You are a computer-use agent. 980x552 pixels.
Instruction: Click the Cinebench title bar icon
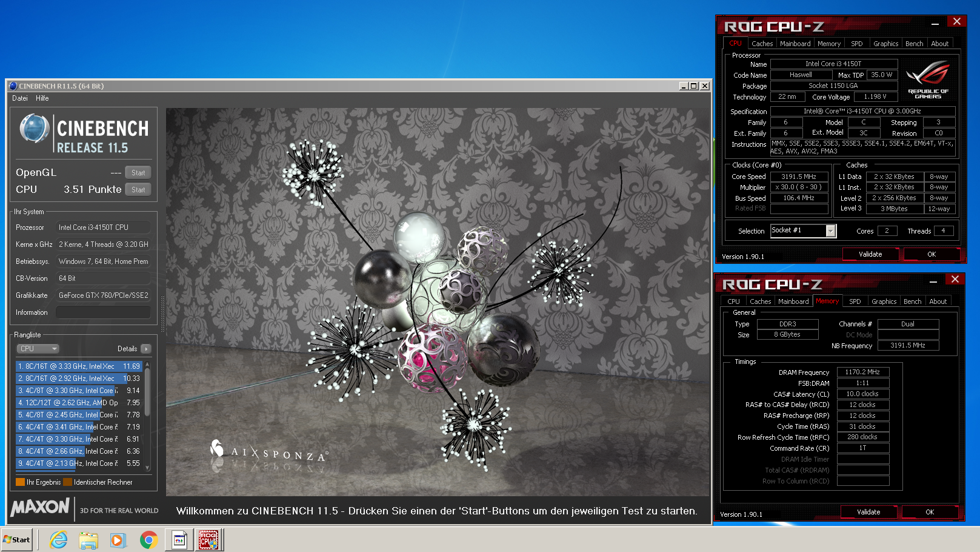click(x=13, y=86)
